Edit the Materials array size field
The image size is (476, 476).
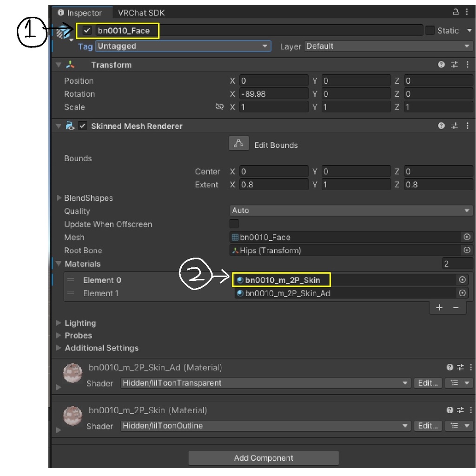457,264
